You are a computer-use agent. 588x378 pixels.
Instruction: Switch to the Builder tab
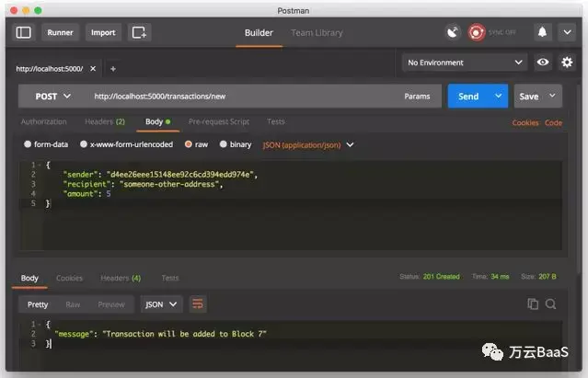[259, 33]
